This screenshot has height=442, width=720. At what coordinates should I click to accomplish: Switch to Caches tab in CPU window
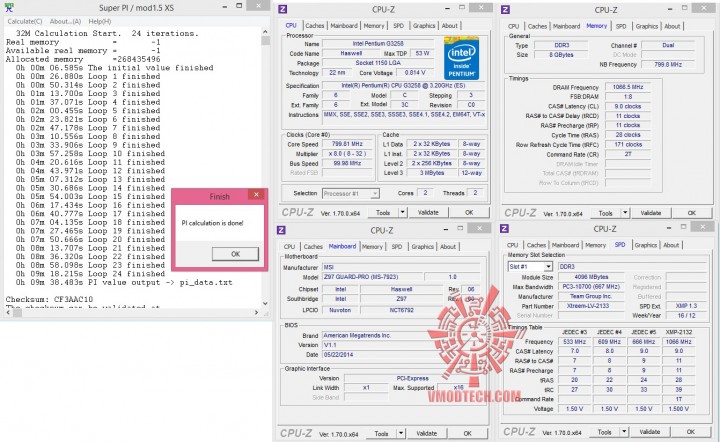point(315,26)
